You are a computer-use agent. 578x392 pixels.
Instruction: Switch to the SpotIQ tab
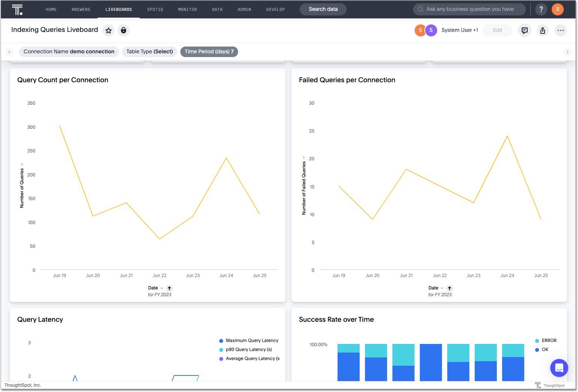(155, 9)
